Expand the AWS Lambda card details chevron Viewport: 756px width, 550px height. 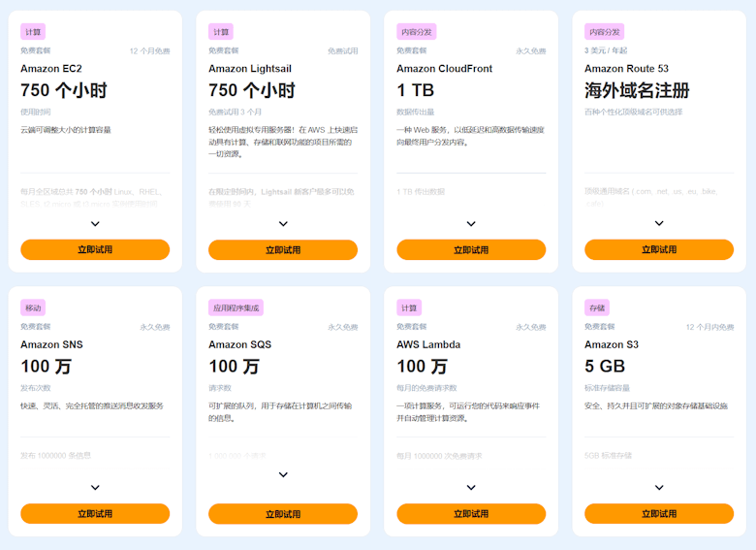tap(471, 488)
